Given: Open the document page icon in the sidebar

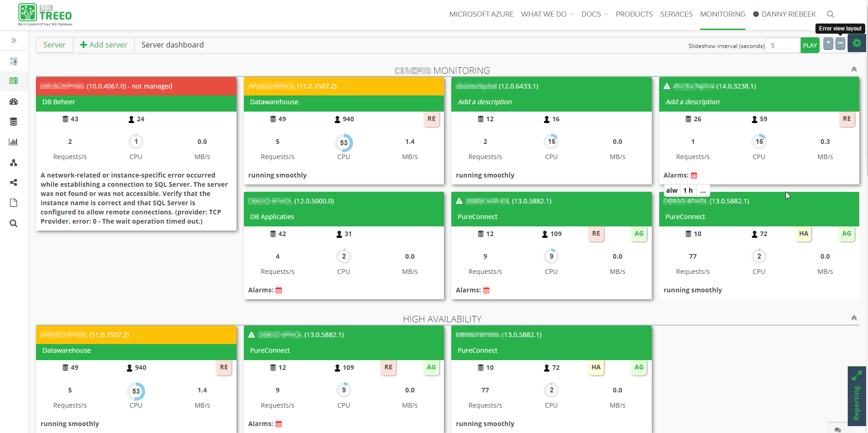Looking at the screenshot, I should [14, 202].
